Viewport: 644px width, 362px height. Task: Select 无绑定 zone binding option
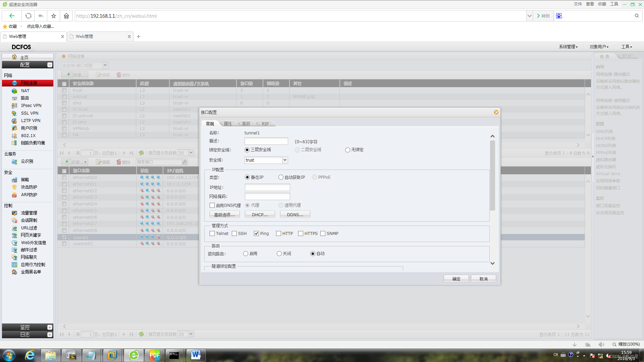347,150
